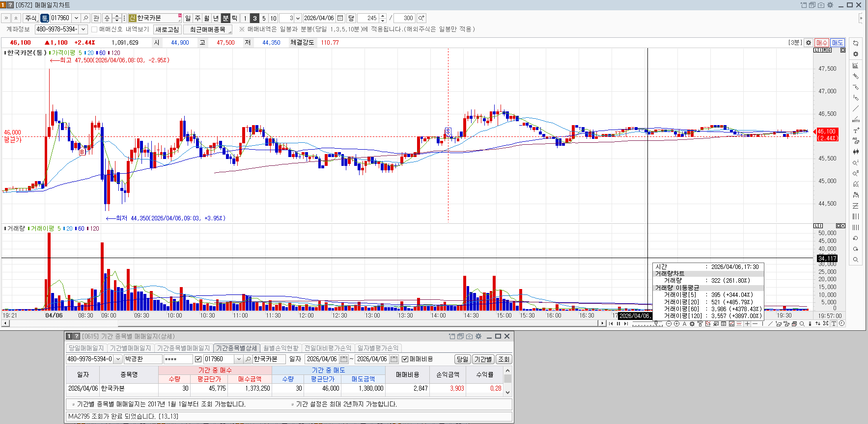The width and height of the screenshot is (868, 424).
Task: Expand the account 480-9978-5394 dropdown in chart
Action: tap(83, 29)
